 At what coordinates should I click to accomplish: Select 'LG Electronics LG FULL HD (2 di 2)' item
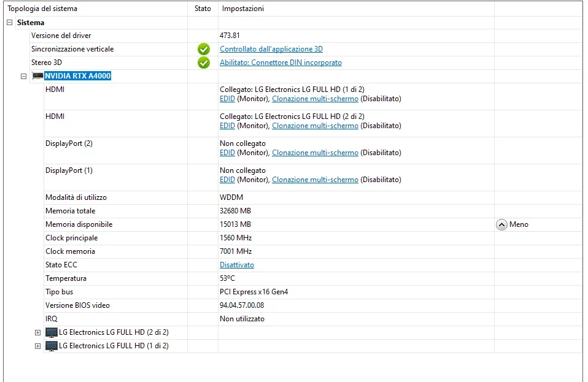point(114,332)
